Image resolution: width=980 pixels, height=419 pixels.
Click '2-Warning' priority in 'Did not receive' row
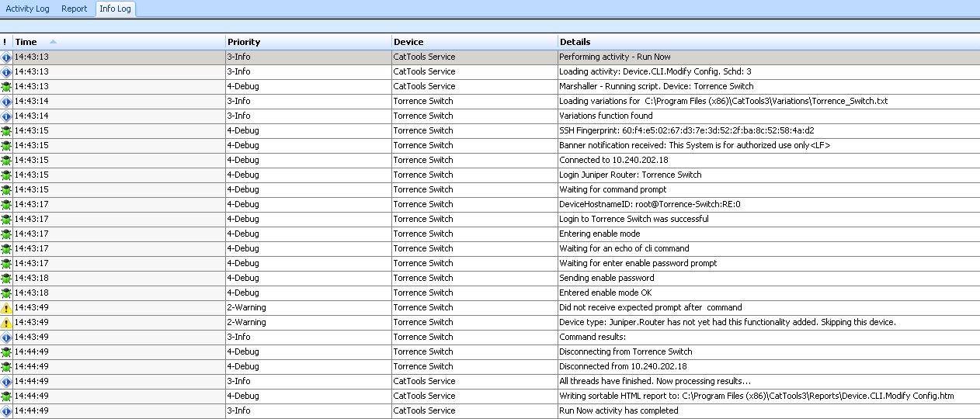(246, 307)
